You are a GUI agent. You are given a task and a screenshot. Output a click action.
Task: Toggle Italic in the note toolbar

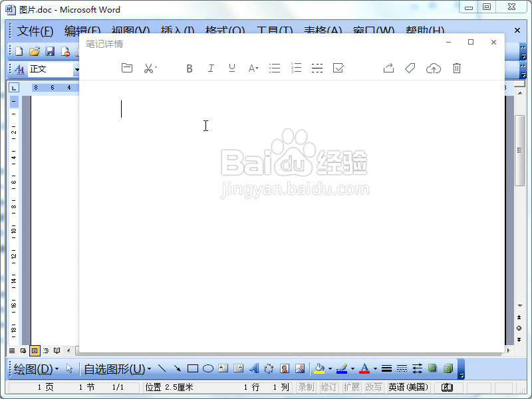pyautogui.click(x=211, y=68)
